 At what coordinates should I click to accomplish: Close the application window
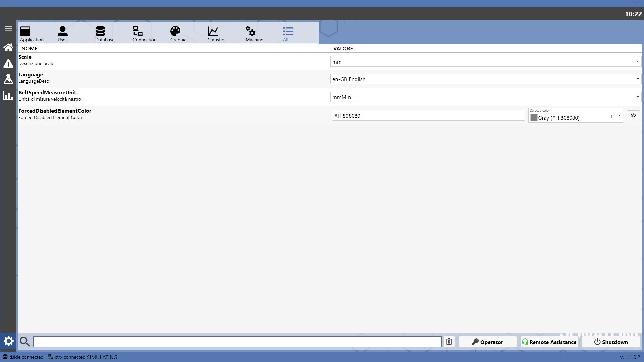coord(636,4)
